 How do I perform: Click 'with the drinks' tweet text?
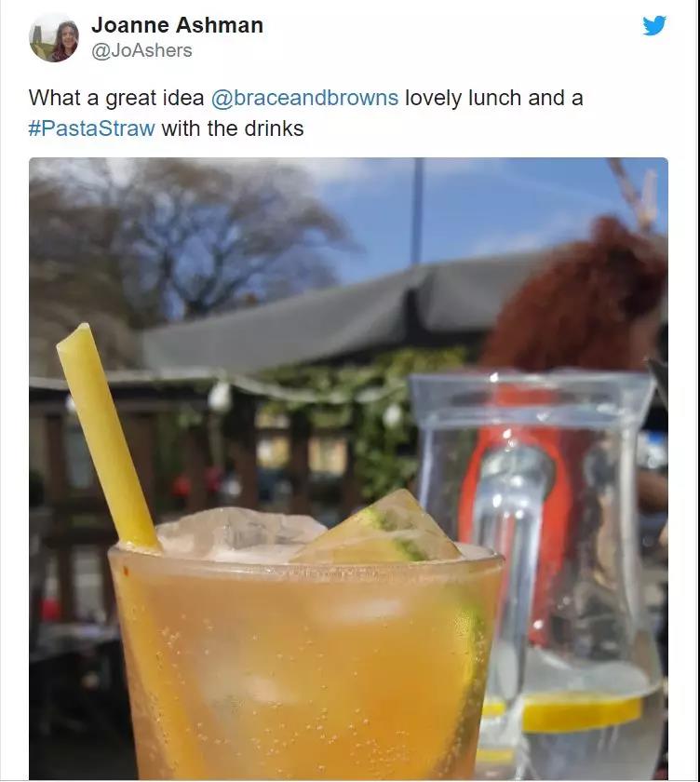(233, 128)
